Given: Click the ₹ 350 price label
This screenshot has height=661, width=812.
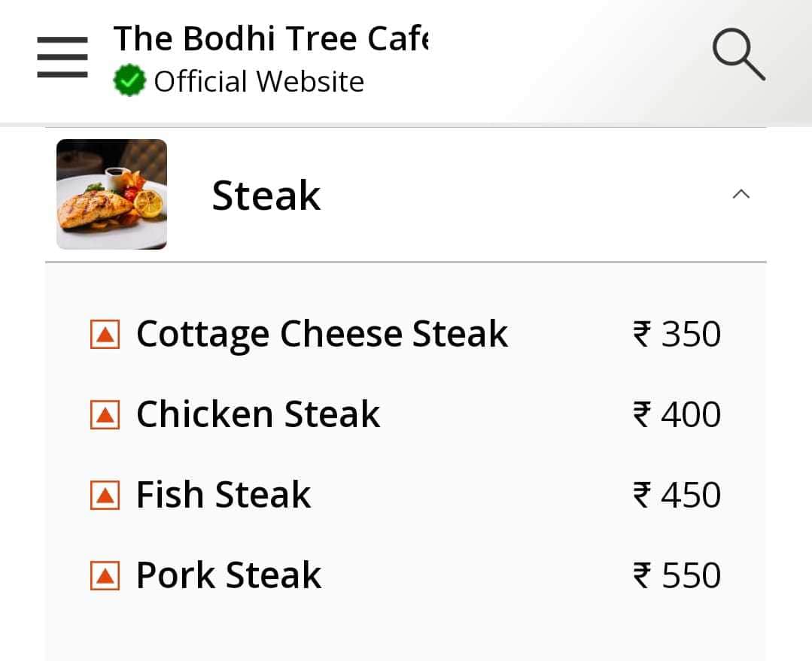Looking at the screenshot, I should (675, 333).
